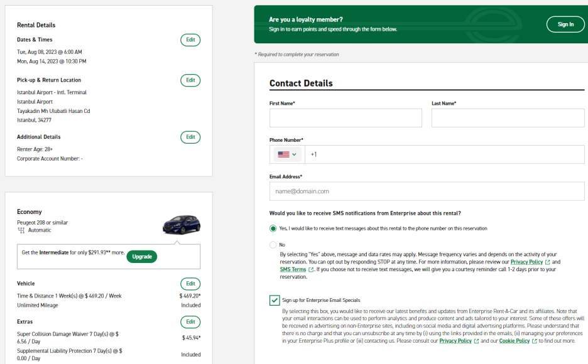Image resolution: width=588 pixels, height=364 pixels.
Task: Click 'Mon, Aug 14, 2023 @ 10:30 PM' text
Action: (52, 62)
